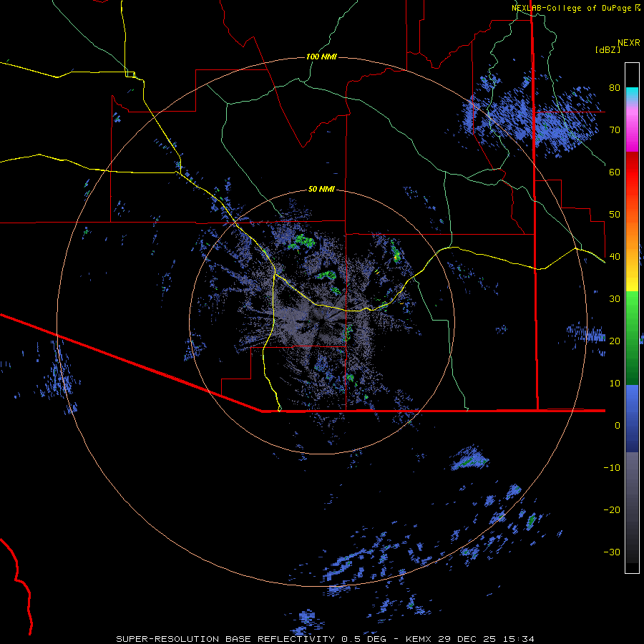Click the [dBZ] units label
The image size is (644, 644).
[x=608, y=50]
